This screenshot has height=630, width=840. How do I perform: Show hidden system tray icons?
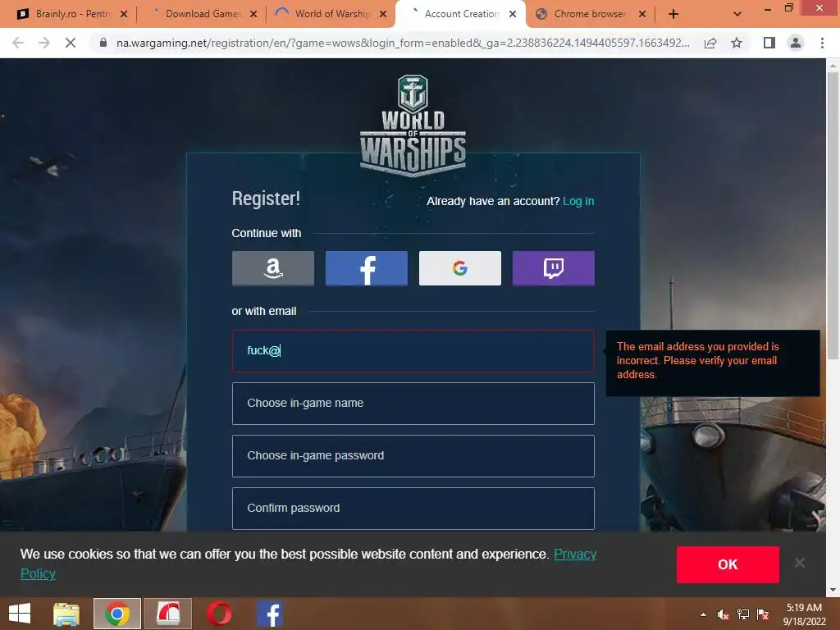click(x=703, y=614)
